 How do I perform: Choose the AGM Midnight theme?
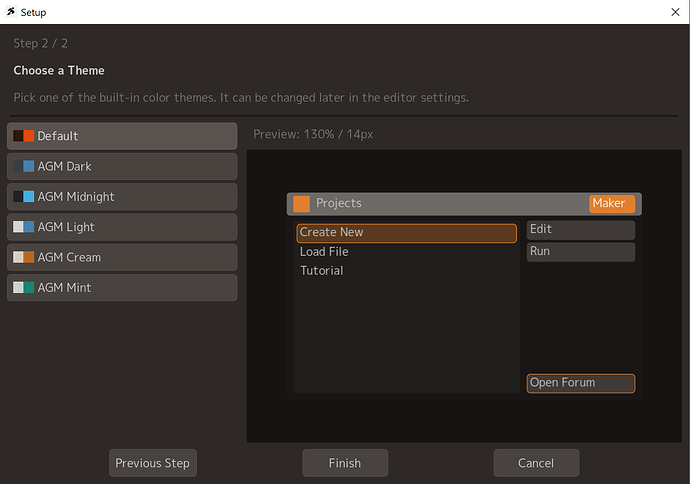(122, 197)
